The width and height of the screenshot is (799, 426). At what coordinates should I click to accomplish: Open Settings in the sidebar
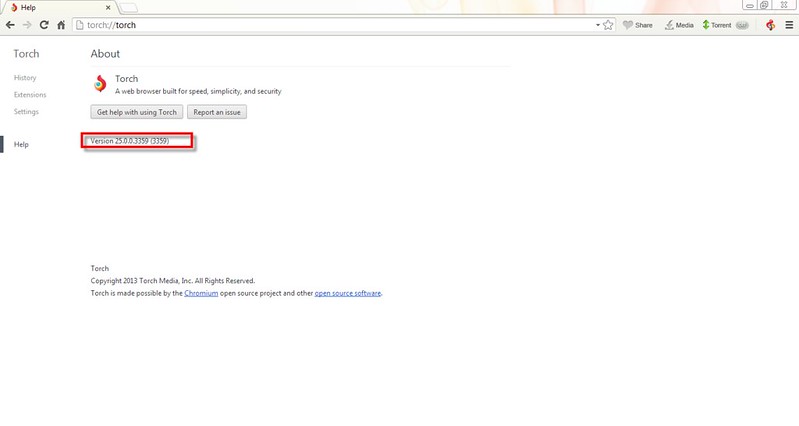coord(26,112)
